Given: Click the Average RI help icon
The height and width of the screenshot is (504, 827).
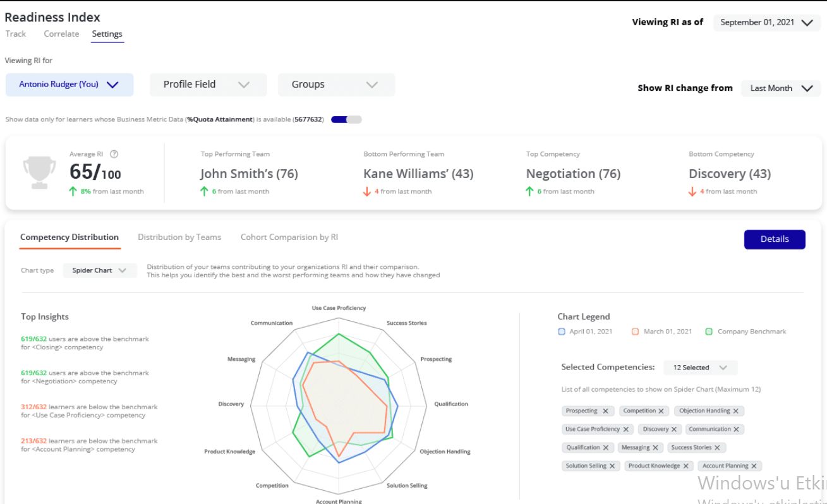Looking at the screenshot, I should 114,154.
